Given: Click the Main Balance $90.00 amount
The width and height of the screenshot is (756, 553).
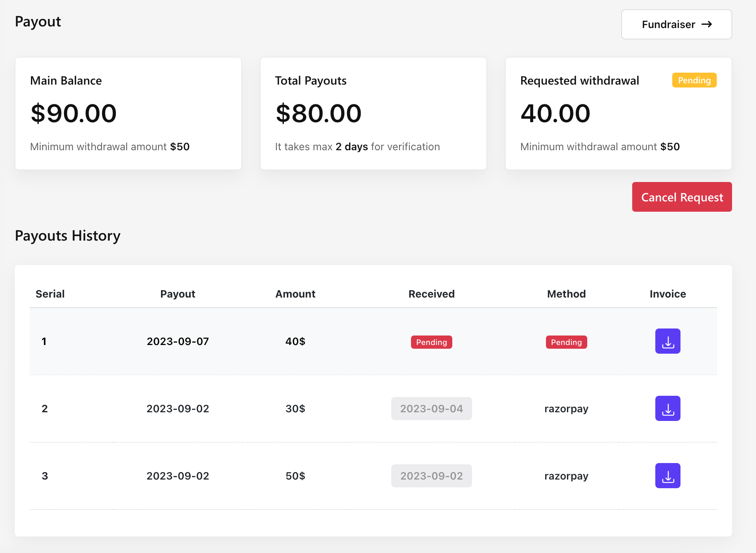Looking at the screenshot, I should [x=74, y=113].
